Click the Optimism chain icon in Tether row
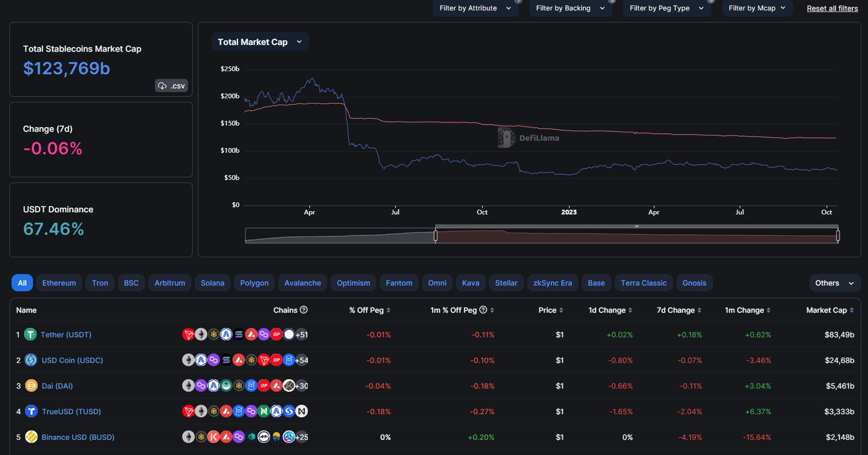Image resolution: width=868 pixels, height=455 pixels. pos(276,335)
